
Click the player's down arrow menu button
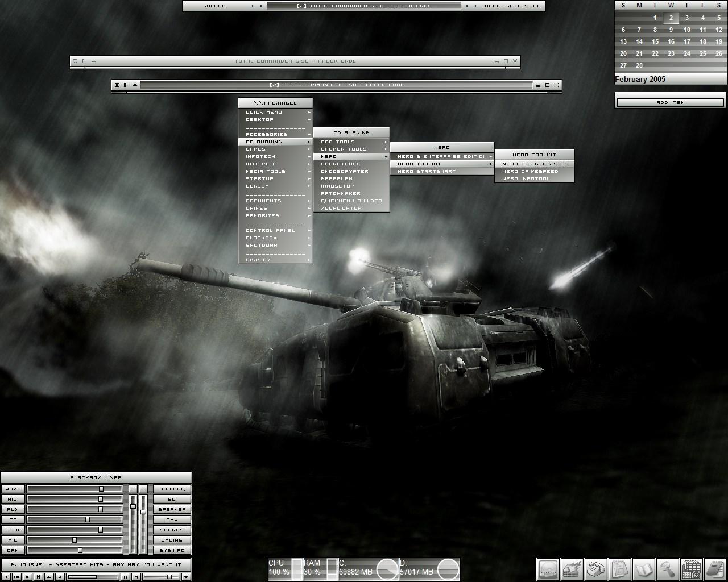(185, 577)
